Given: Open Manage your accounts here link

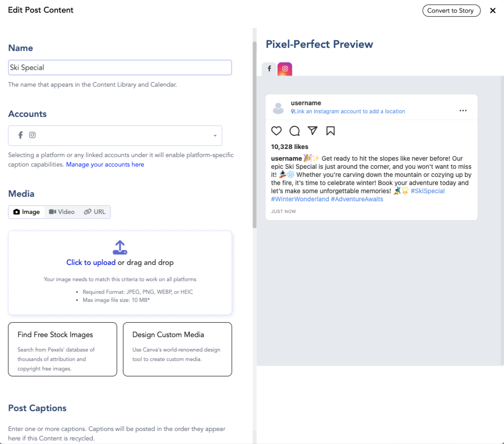Looking at the screenshot, I should point(105,165).
